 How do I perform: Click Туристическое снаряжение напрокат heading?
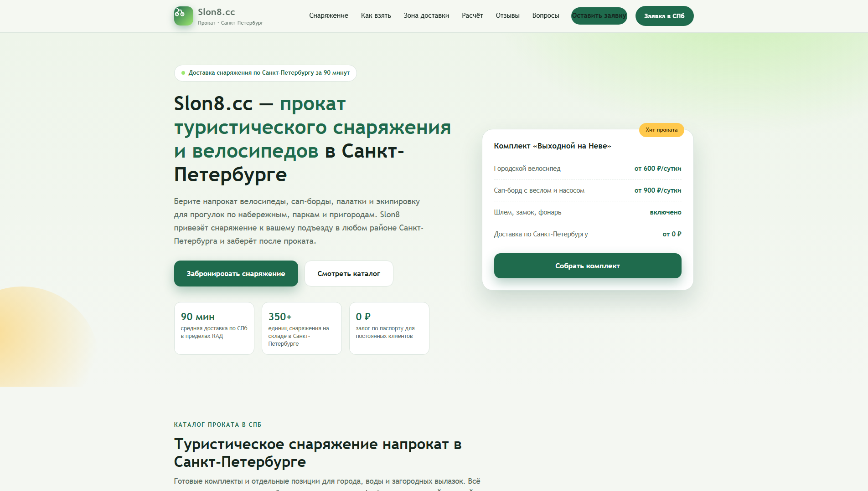click(318, 453)
